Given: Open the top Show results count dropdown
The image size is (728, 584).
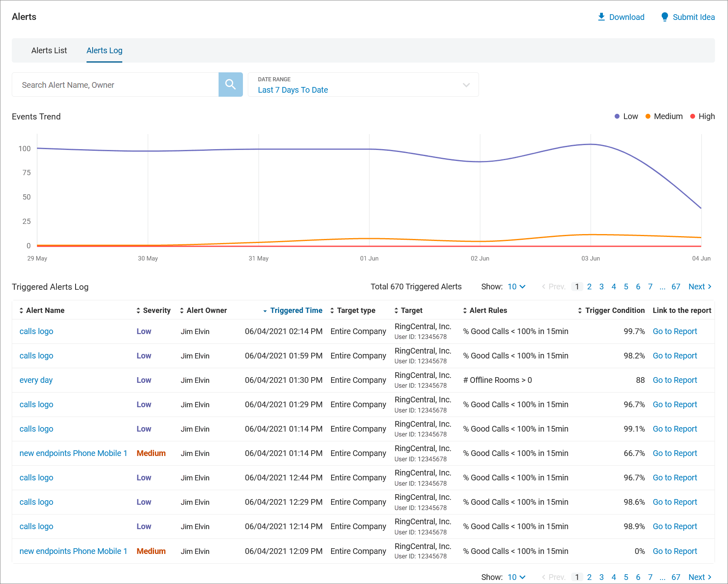Looking at the screenshot, I should tap(516, 287).
